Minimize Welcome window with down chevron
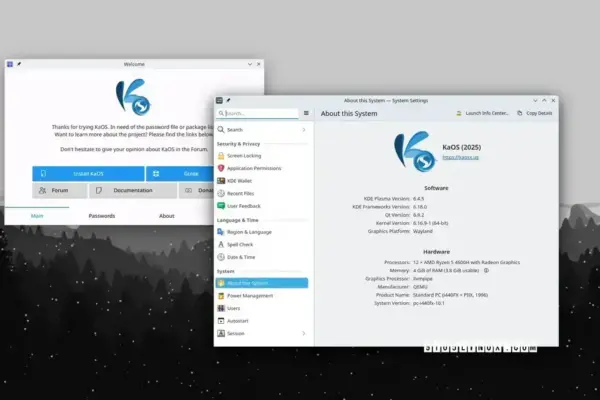 point(250,64)
